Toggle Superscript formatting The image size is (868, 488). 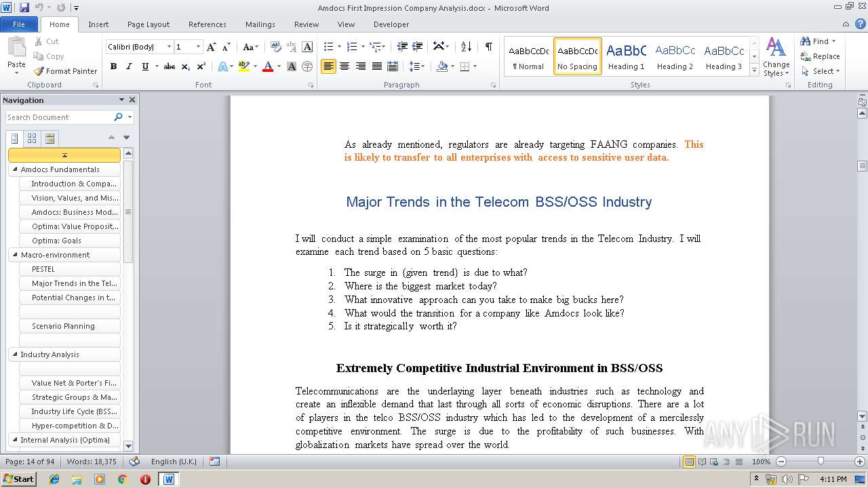click(201, 66)
